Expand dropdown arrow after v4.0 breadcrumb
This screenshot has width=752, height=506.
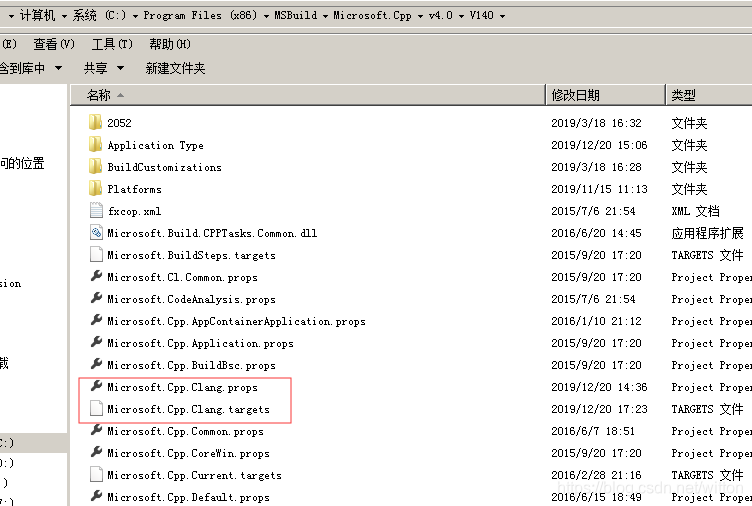(461, 16)
